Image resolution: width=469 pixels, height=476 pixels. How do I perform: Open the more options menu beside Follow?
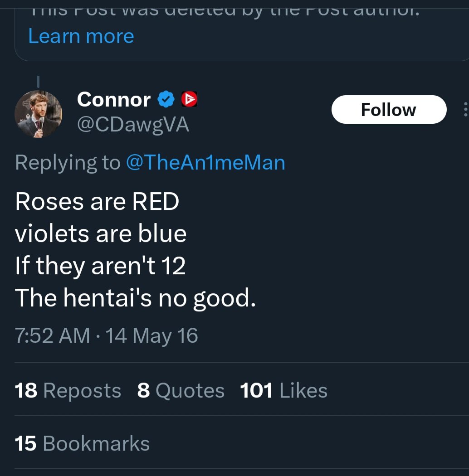(x=465, y=110)
